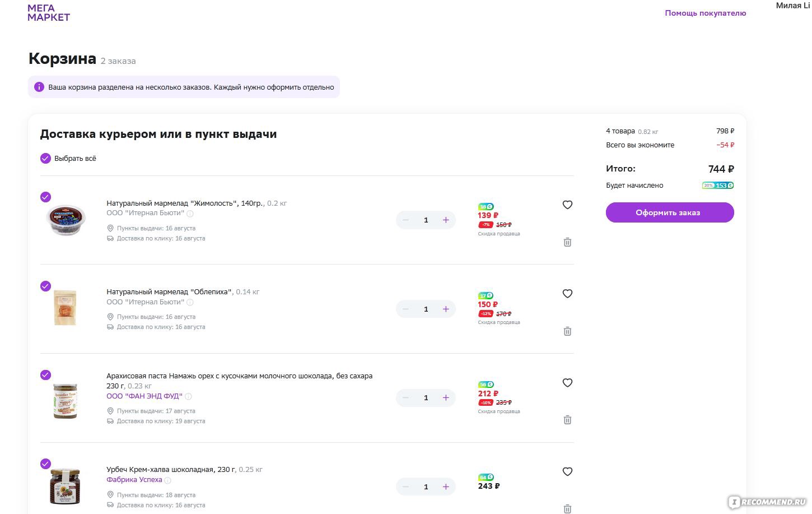This screenshot has width=812, height=514.
Task: Click the Оформить заказ button
Action: point(670,212)
